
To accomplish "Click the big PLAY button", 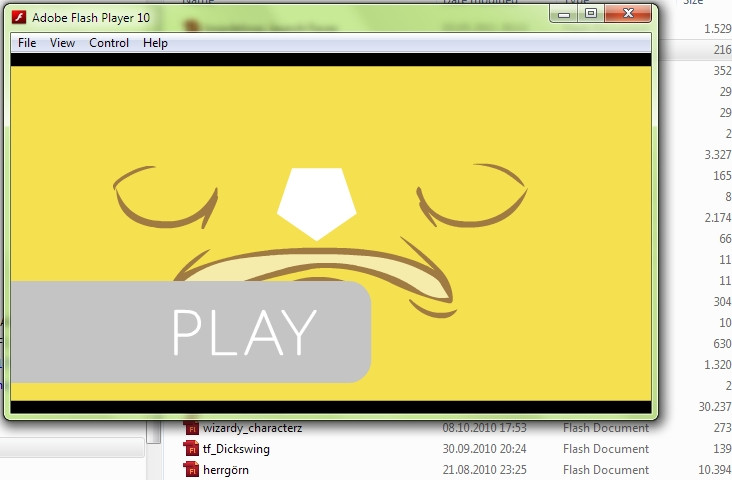I will pyautogui.click(x=190, y=332).
